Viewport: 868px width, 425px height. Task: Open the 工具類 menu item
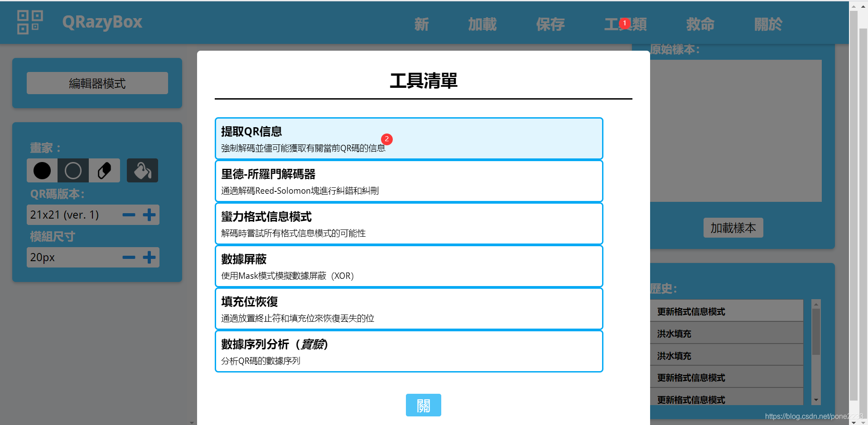pyautogui.click(x=626, y=24)
